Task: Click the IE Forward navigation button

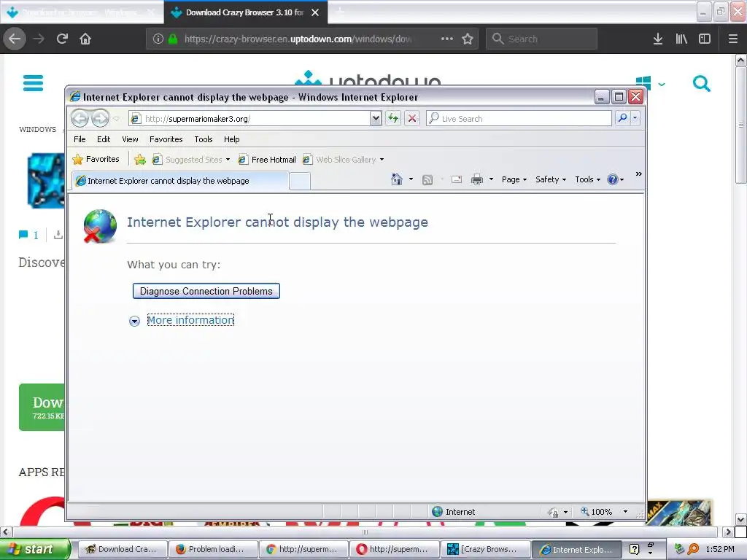Action: pyautogui.click(x=100, y=118)
